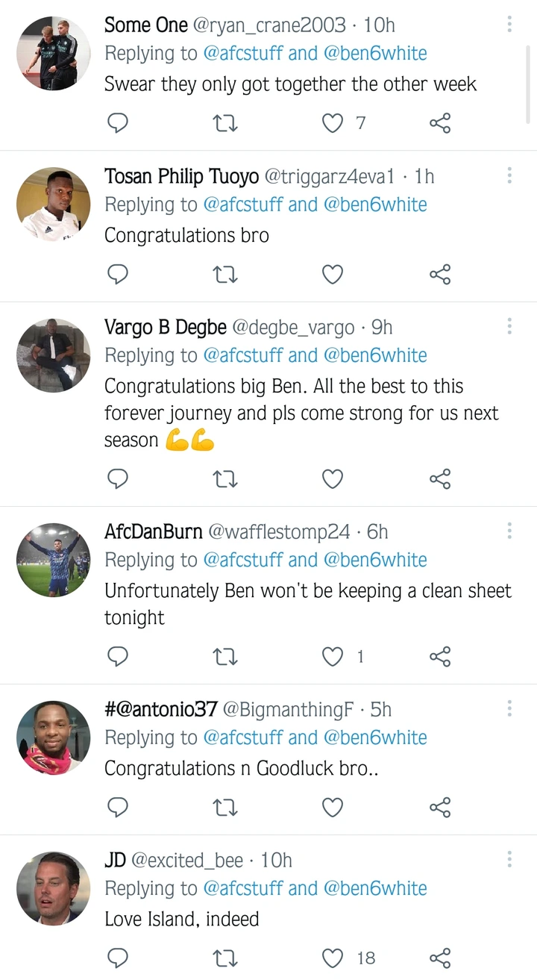This screenshot has width=537, height=980.
Task: Like the 'Swear they only got together' tweet
Action: (x=333, y=123)
